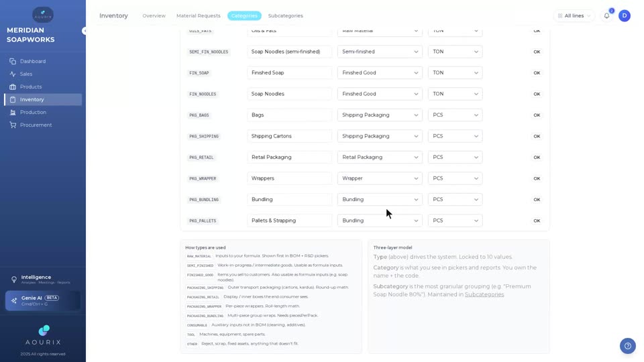Edit the Shipping Cartons name field
The height and width of the screenshot is (362, 644).
[289, 136]
